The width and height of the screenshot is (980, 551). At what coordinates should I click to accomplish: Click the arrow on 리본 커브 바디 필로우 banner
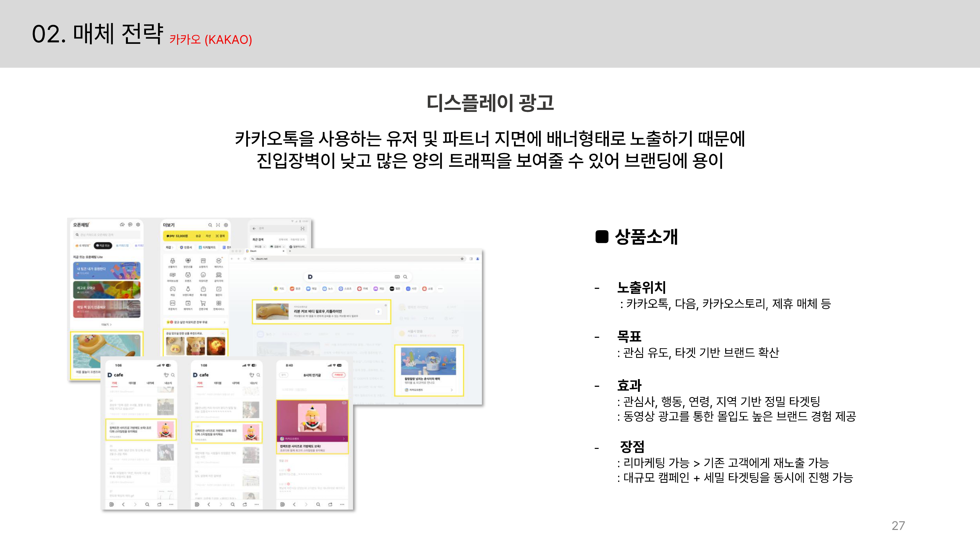tap(378, 311)
